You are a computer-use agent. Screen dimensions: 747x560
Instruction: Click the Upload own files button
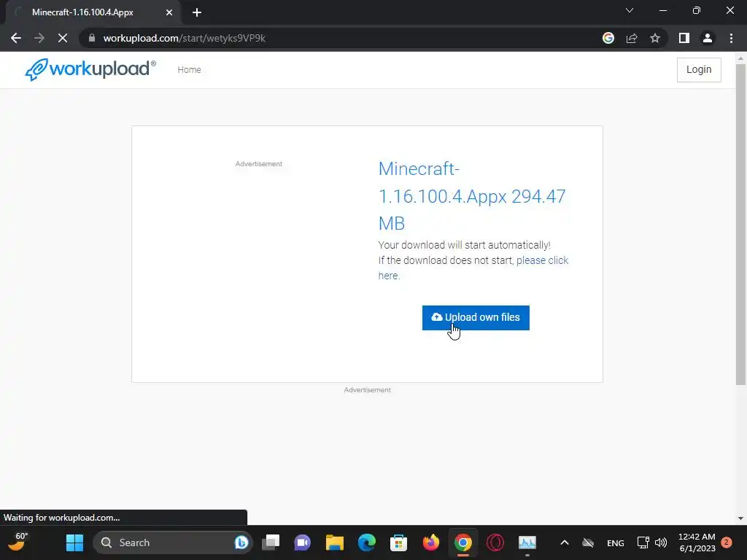(x=476, y=318)
